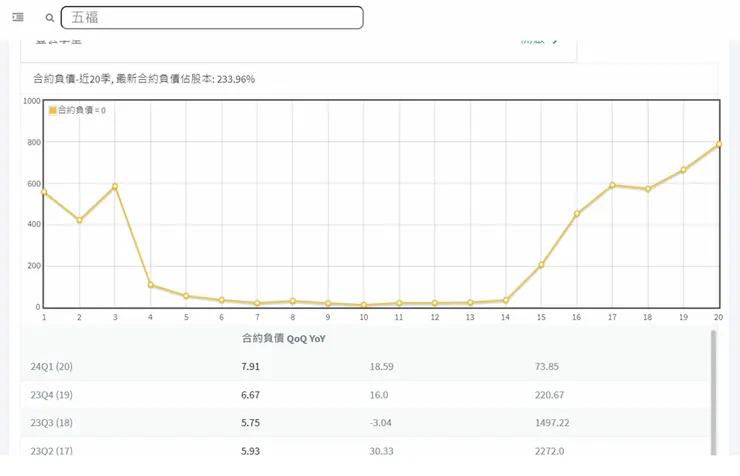The height and width of the screenshot is (476, 740).
Task: Click the 合約負債 legend label text
Action: [82, 110]
